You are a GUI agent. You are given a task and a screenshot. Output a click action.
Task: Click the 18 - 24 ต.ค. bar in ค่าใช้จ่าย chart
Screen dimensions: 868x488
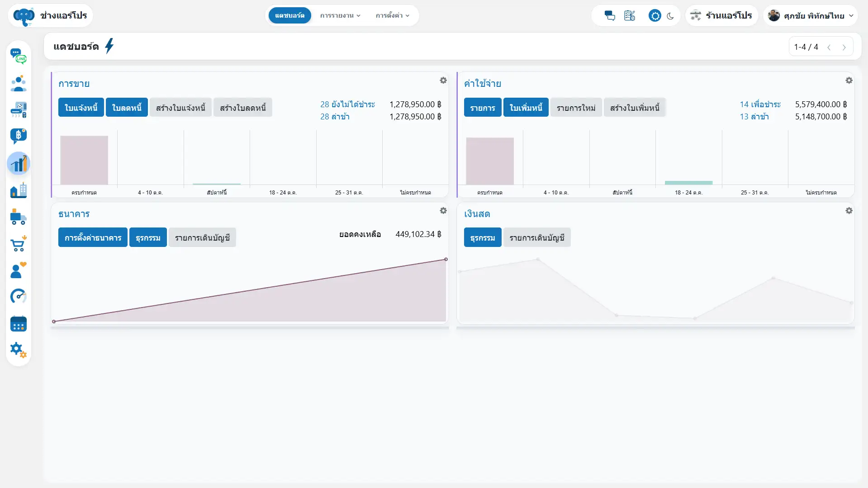click(688, 183)
